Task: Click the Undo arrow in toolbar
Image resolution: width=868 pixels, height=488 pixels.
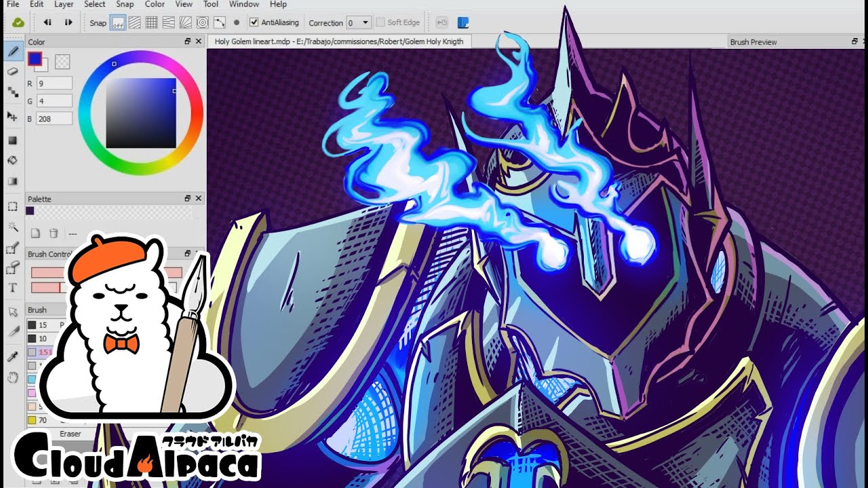Action: [47, 22]
